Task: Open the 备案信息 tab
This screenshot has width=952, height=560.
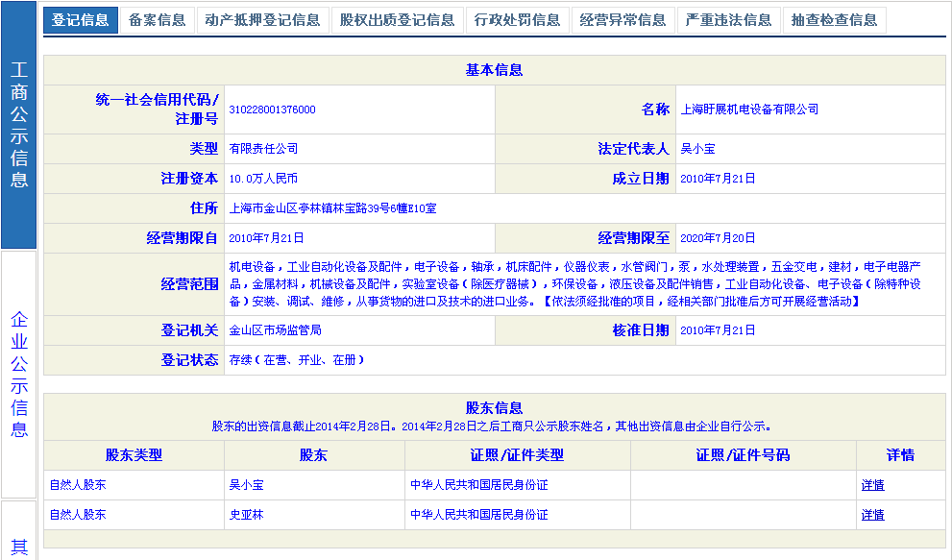Action: tap(157, 20)
